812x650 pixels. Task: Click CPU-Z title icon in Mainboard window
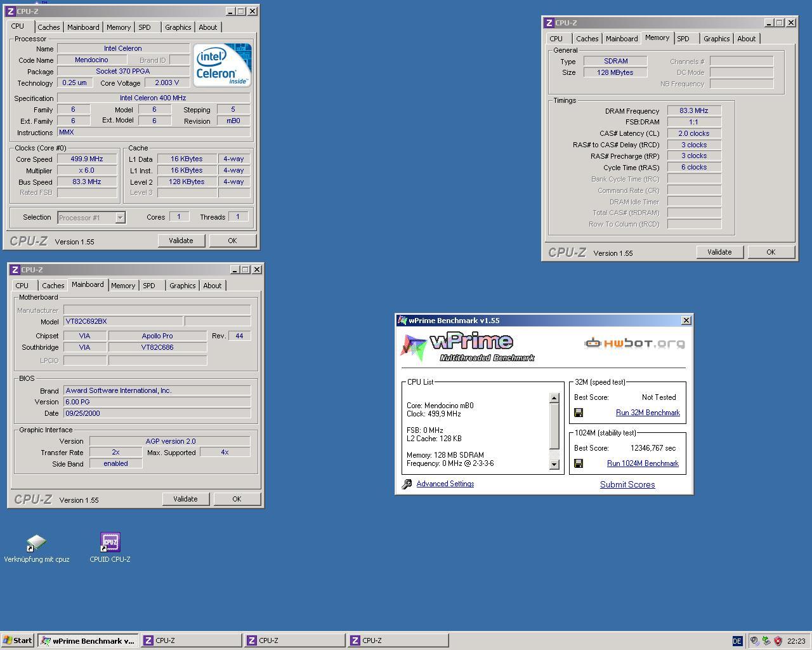(x=15, y=270)
